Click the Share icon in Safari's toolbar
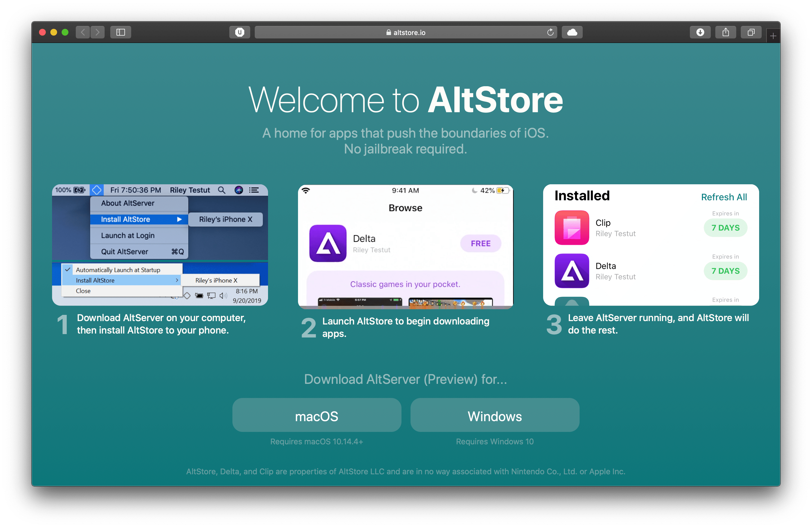The width and height of the screenshot is (812, 528). coord(726,32)
